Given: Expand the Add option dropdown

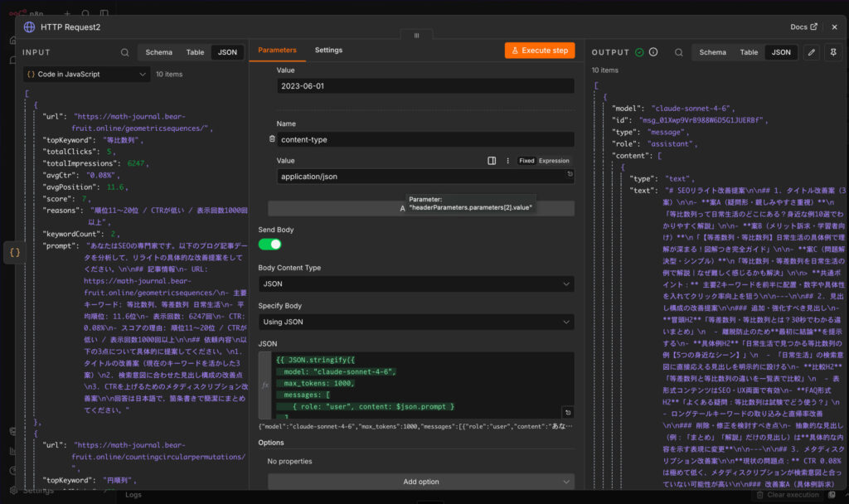Looking at the screenshot, I should tap(420, 482).
